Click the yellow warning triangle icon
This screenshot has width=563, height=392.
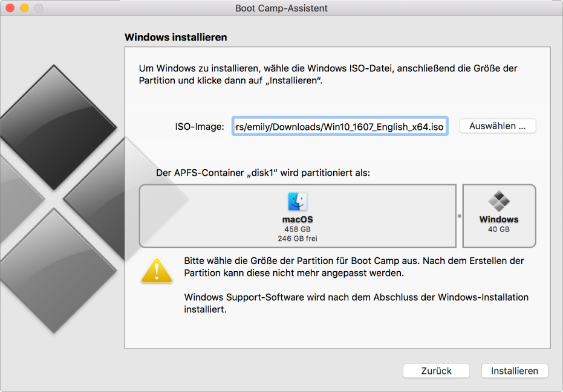point(157,271)
